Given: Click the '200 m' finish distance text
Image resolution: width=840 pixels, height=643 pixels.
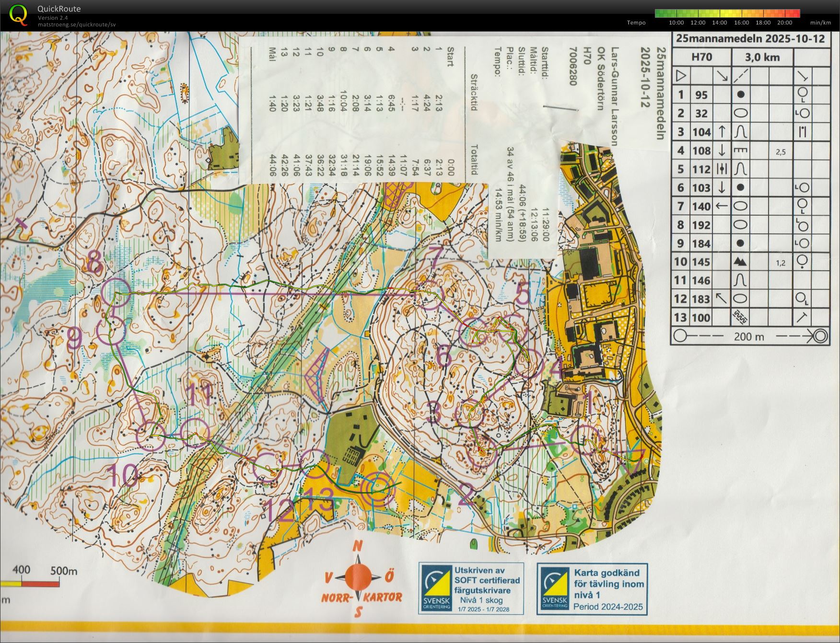Looking at the screenshot, I should tap(749, 337).
